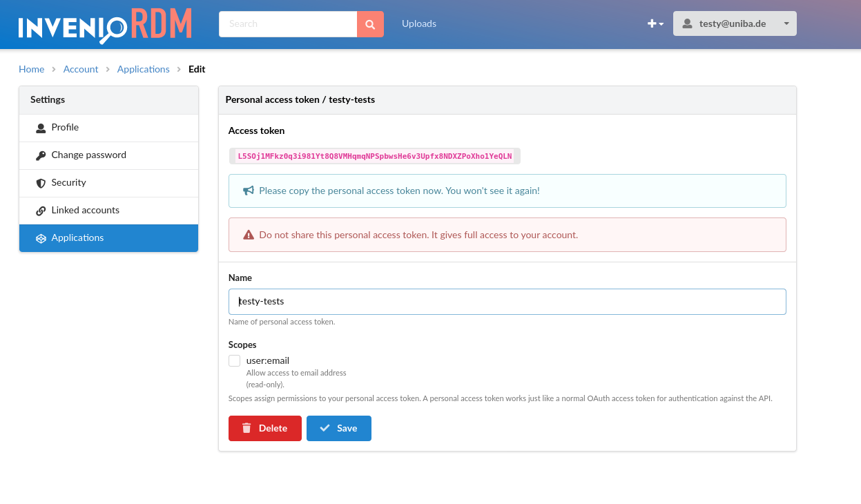Open the plus quick-create dropdown

tap(654, 23)
